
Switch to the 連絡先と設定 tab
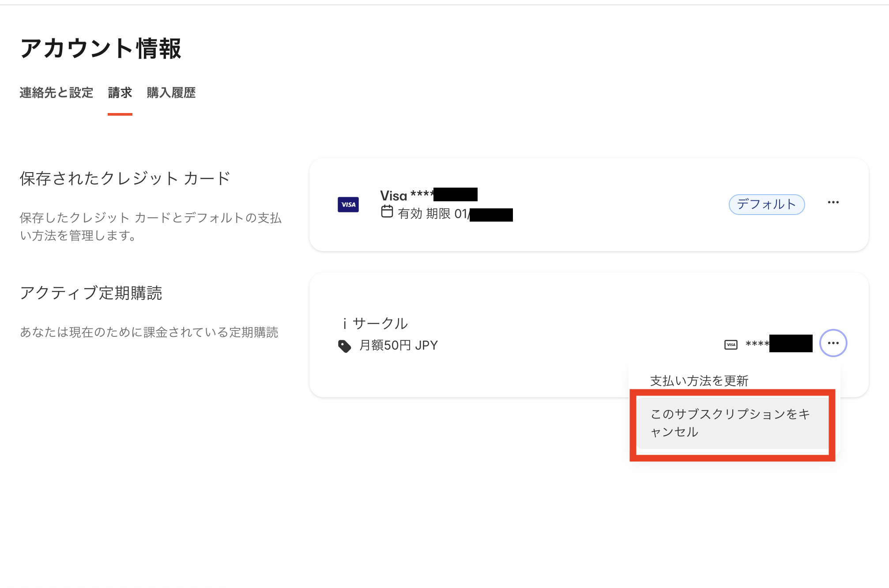click(x=56, y=93)
